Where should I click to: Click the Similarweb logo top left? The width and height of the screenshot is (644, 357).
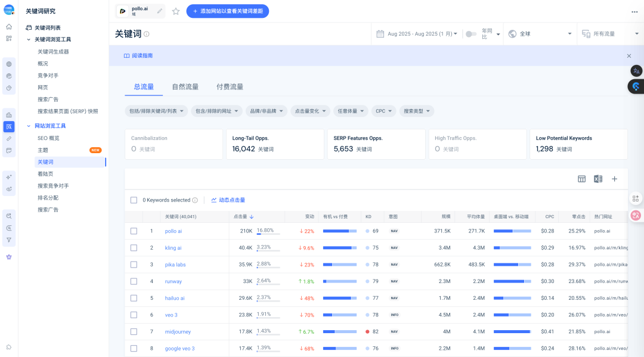[9, 10]
